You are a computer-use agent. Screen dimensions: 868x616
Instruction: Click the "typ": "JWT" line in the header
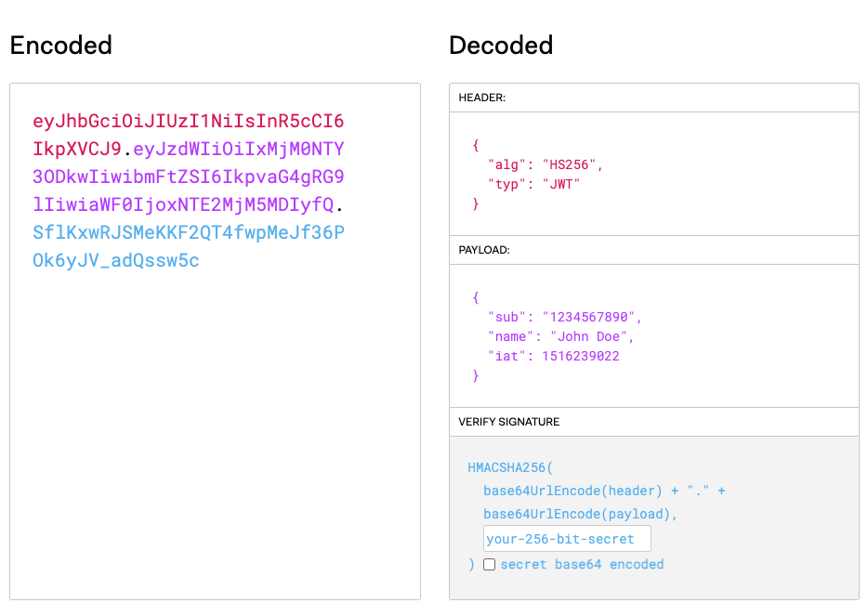(537, 184)
